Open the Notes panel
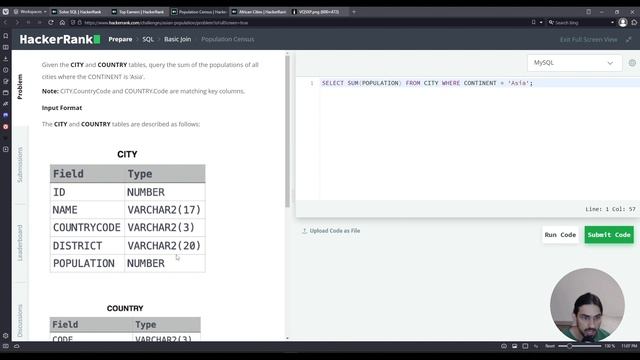The width and height of the screenshot is (640, 360). 6,81
